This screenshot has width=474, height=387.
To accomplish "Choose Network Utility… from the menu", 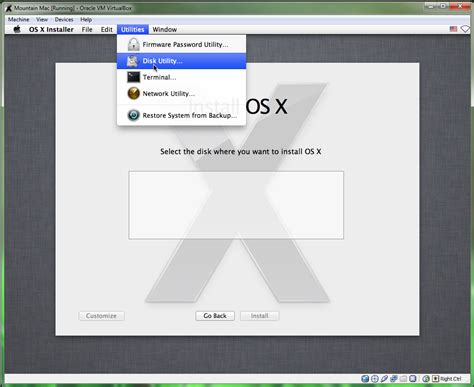I will pyautogui.click(x=181, y=93).
